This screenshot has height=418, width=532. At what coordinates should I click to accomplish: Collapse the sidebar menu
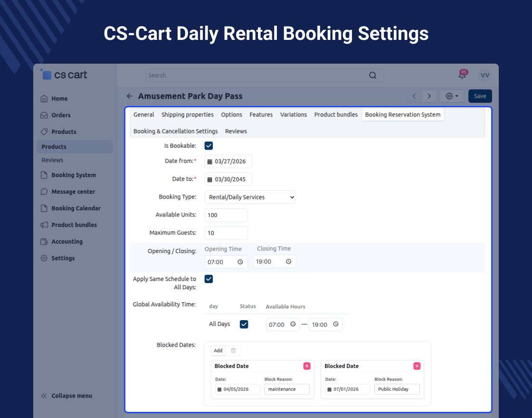tap(66, 396)
